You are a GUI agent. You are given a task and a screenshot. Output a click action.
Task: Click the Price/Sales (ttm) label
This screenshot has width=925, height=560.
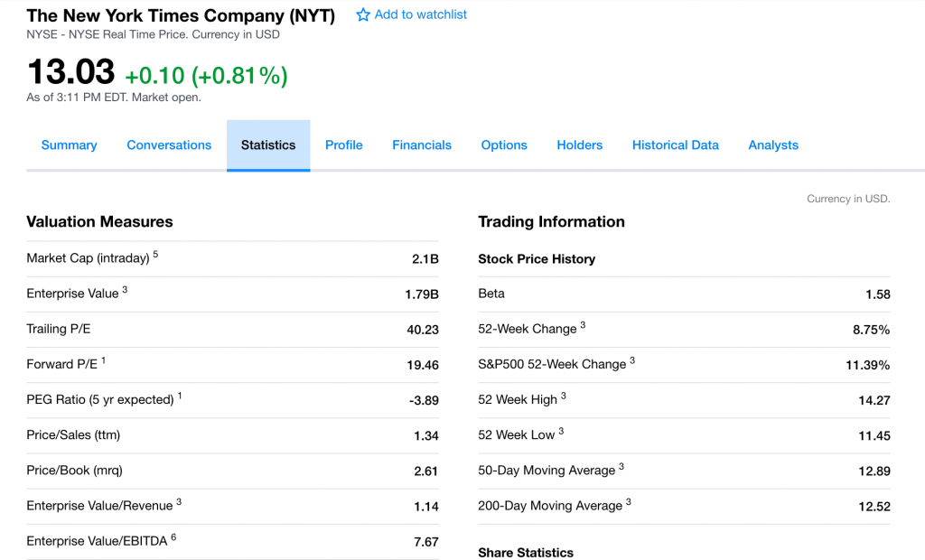click(x=73, y=435)
